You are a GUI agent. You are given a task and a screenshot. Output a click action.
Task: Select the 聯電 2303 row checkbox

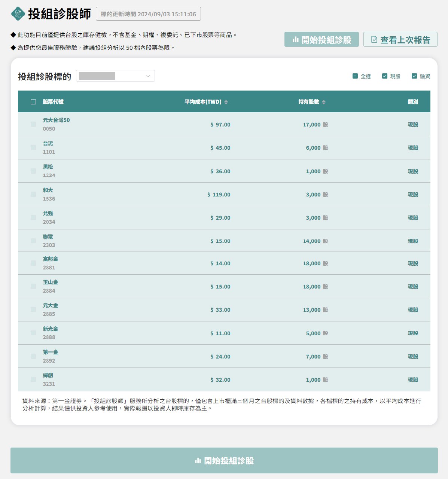[x=33, y=241]
